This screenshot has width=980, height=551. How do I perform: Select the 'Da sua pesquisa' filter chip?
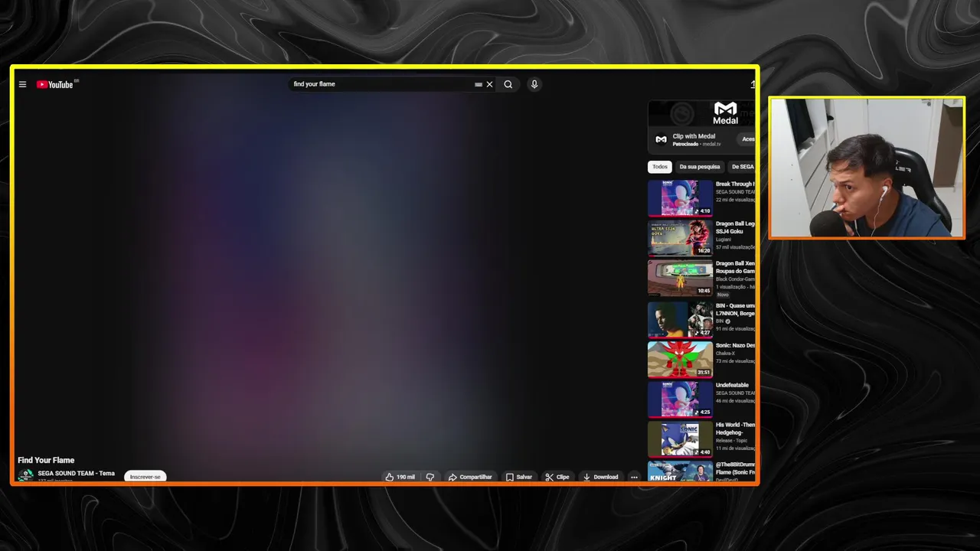pyautogui.click(x=700, y=167)
